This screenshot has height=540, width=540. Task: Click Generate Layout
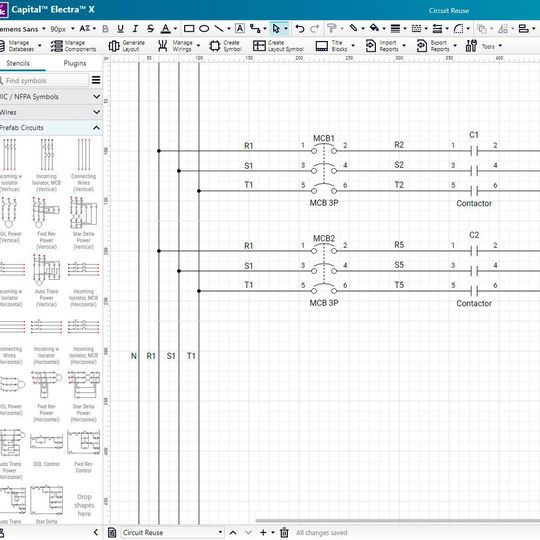tap(126, 46)
